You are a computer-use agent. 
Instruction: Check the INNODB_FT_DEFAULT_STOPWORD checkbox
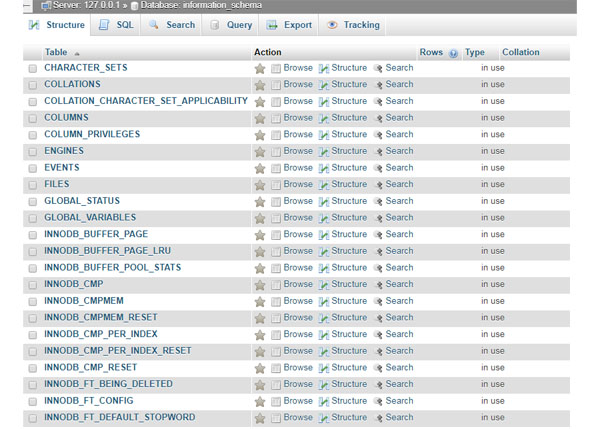(33, 418)
